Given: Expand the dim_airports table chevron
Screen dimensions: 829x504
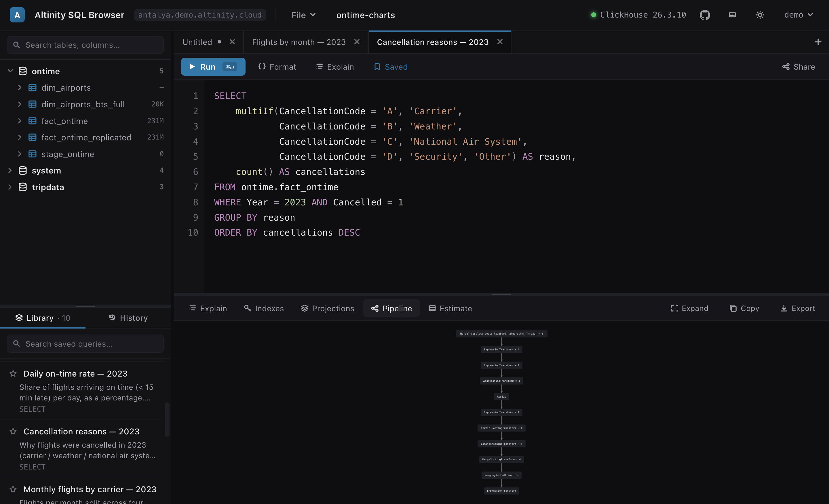Looking at the screenshot, I should [x=20, y=87].
